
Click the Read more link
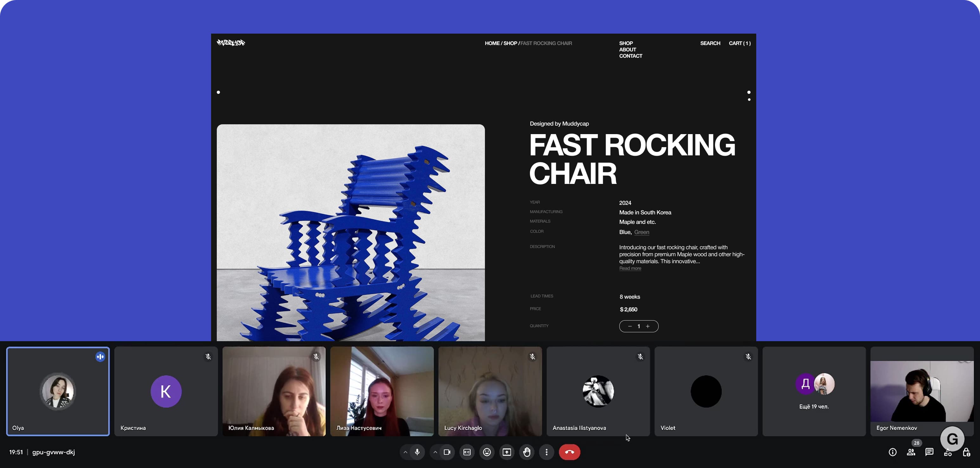pyautogui.click(x=630, y=268)
